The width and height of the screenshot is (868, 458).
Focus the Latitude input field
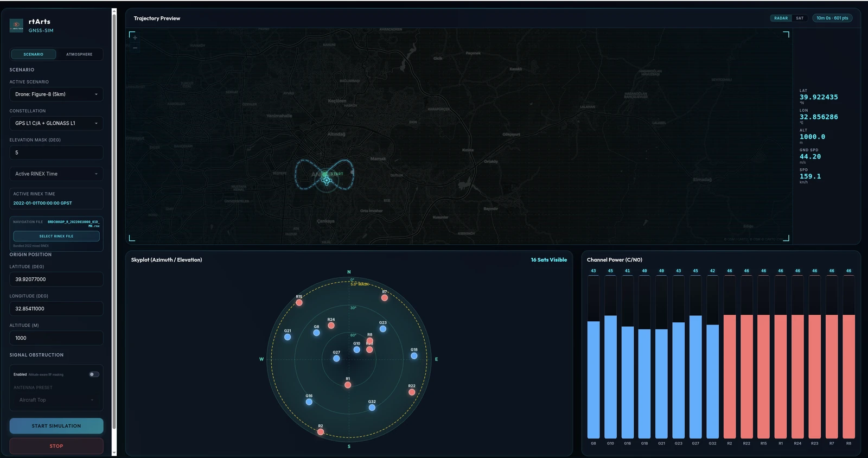point(56,279)
